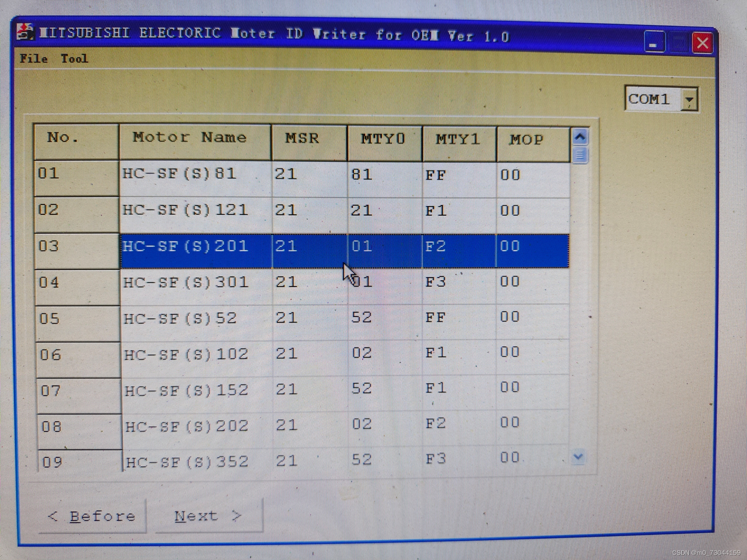Click the application icon in the title bar
This screenshot has width=747, height=560.
coord(25,32)
